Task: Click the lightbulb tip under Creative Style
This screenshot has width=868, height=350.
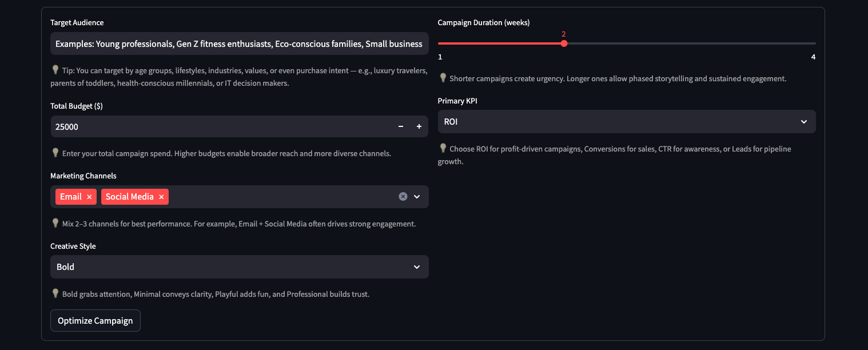Action: (x=55, y=293)
